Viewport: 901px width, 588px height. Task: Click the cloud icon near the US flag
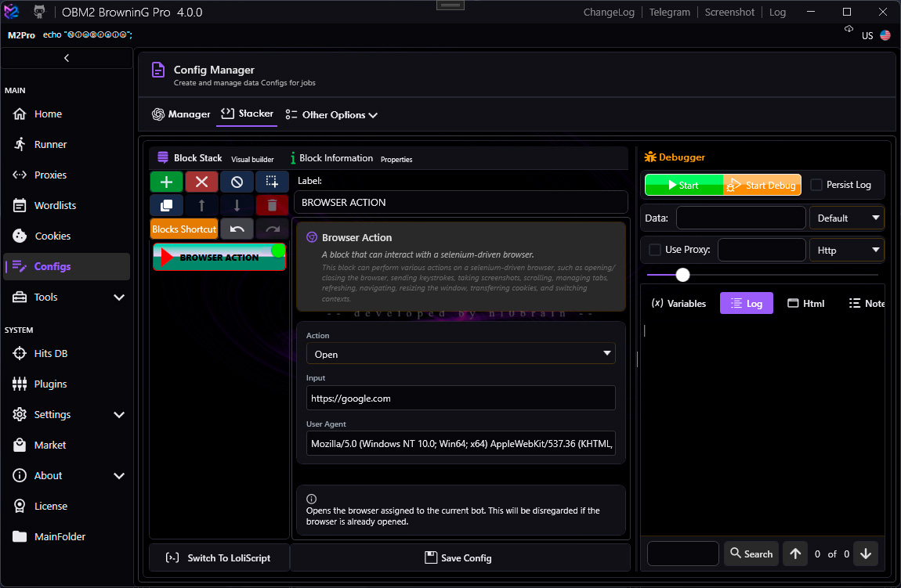849,29
